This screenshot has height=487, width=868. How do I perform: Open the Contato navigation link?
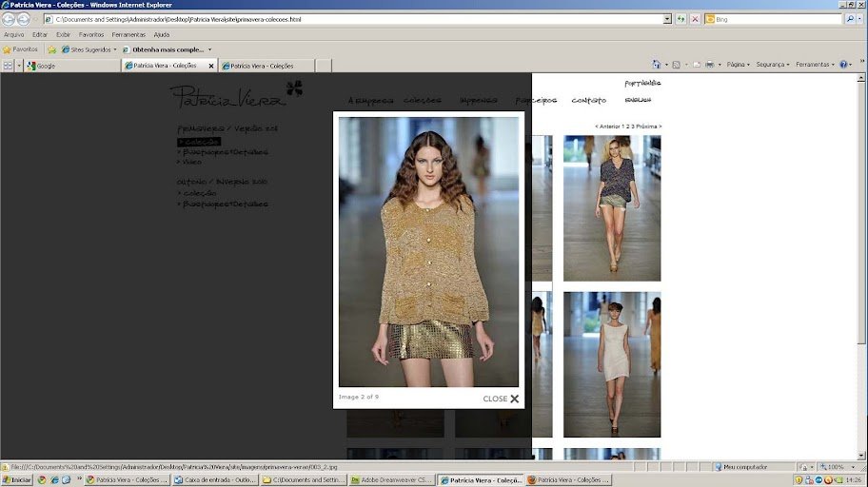pyautogui.click(x=588, y=100)
